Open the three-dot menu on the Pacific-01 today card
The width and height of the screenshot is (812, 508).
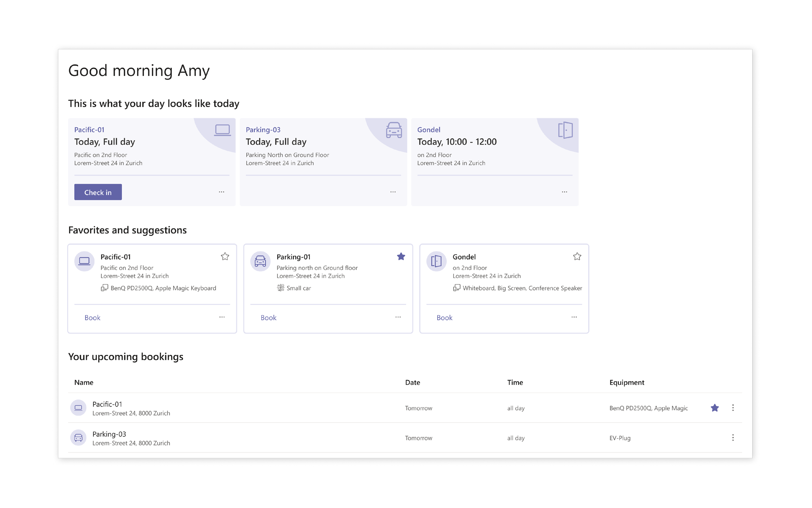[x=221, y=192]
